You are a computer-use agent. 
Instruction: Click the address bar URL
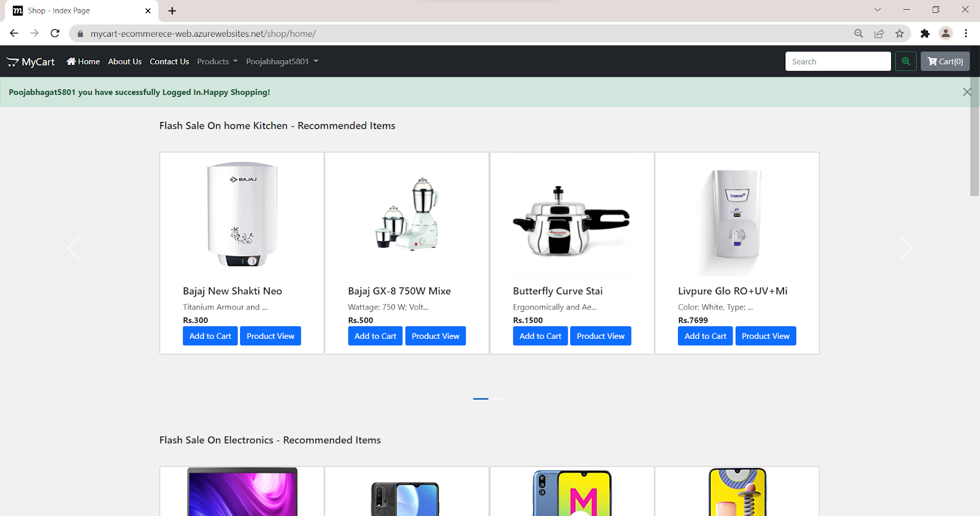click(203, 34)
